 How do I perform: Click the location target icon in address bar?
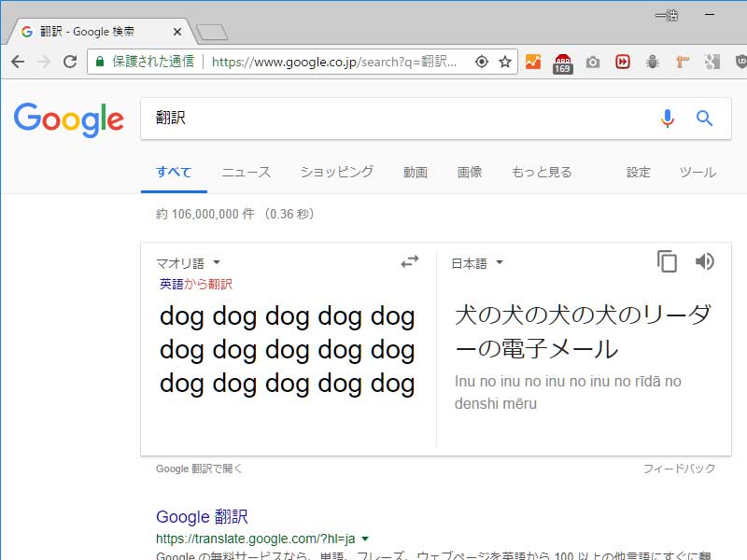tap(482, 62)
